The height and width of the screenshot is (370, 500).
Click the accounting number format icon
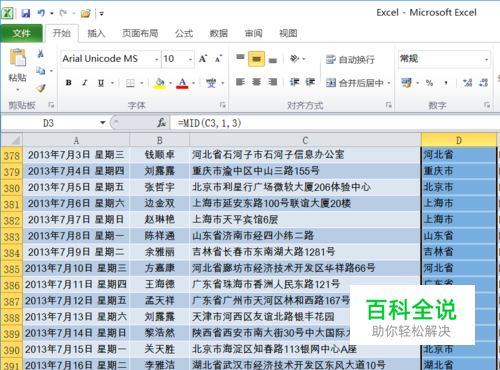(406, 82)
